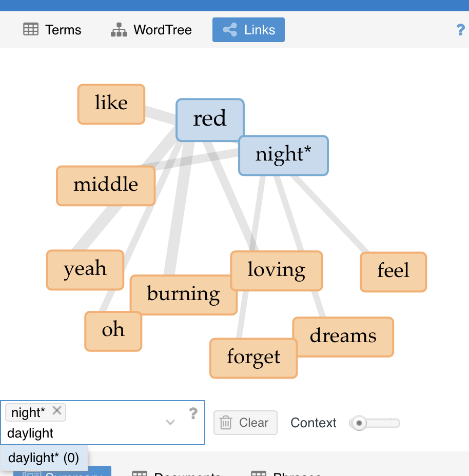
Task: Click the burning word node
Action: [x=183, y=295]
